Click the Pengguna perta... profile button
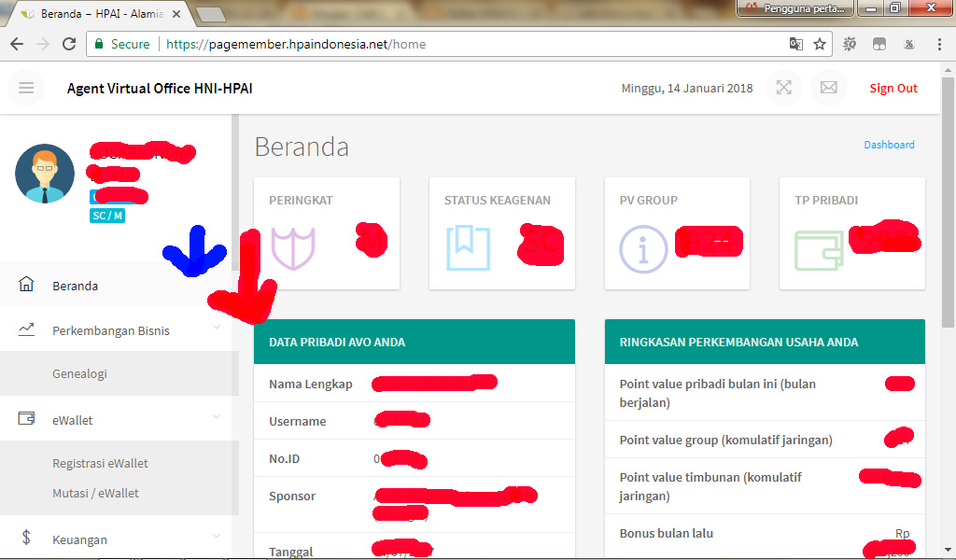Viewport: 956px width, 560px height. coord(795,8)
